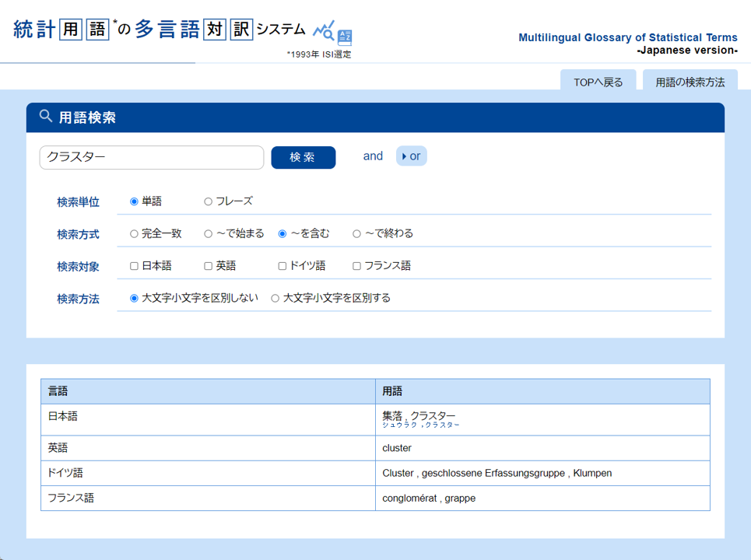This screenshot has height=560, width=751.
Task: Pick the ～で終わる search method
Action: pyautogui.click(x=356, y=233)
